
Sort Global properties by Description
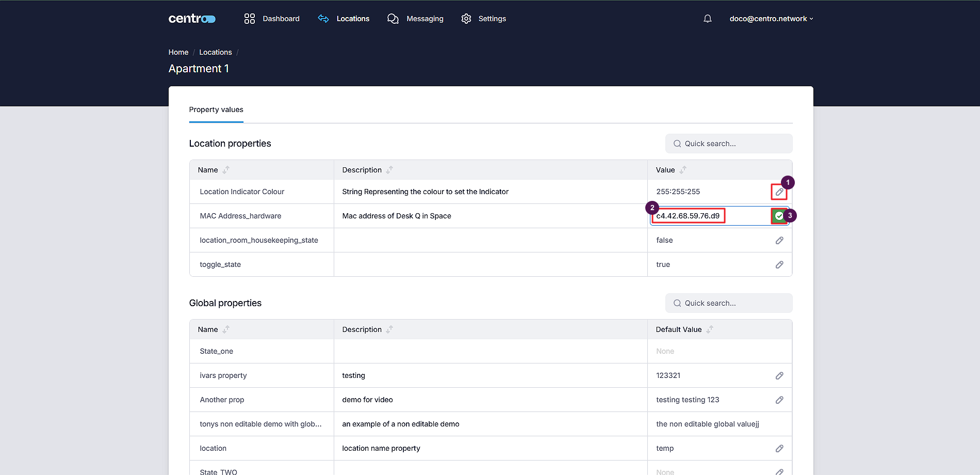(389, 329)
